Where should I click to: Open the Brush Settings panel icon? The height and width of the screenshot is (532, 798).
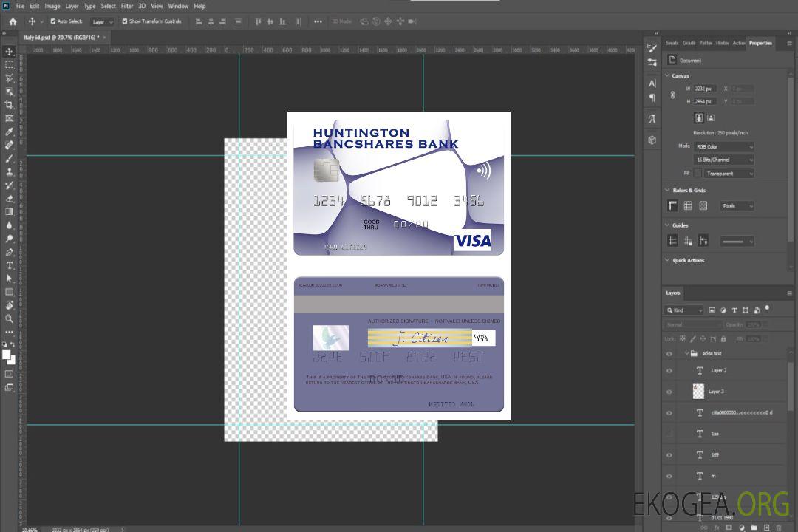pyautogui.click(x=652, y=48)
